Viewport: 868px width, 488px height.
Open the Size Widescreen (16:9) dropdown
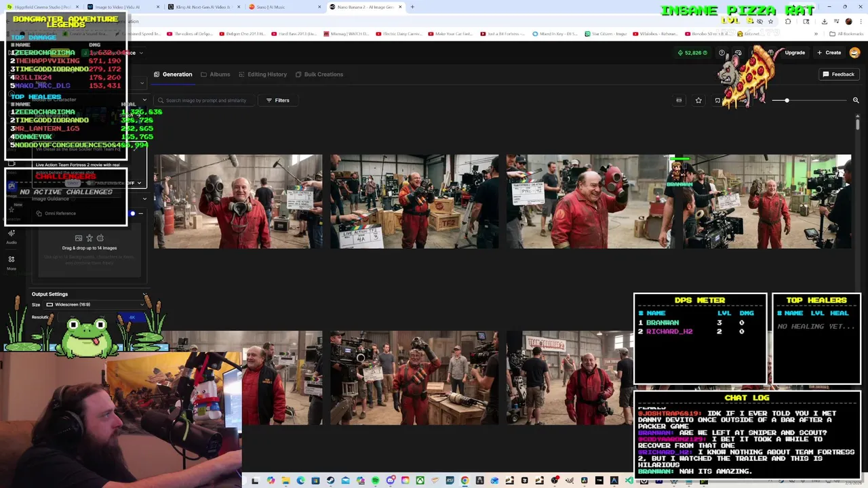pos(95,304)
